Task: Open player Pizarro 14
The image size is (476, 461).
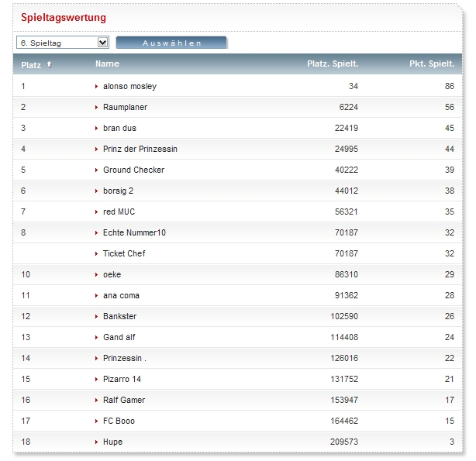Action: click(122, 379)
